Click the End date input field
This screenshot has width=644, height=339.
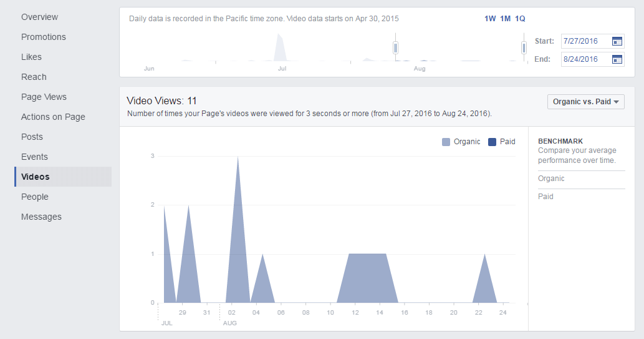(x=584, y=59)
